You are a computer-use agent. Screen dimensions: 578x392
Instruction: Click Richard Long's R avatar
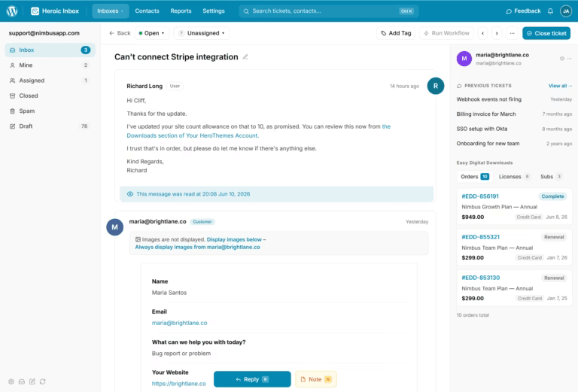click(435, 86)
